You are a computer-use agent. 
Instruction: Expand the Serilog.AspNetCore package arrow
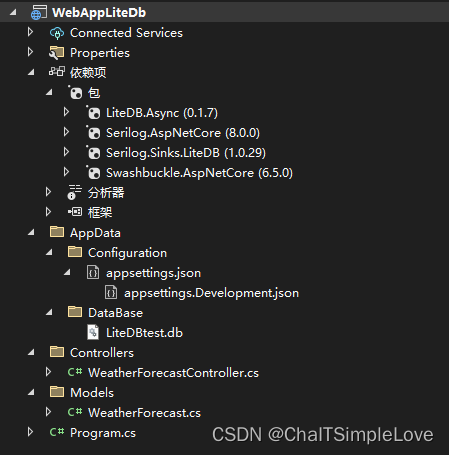[x=66, y=132]
